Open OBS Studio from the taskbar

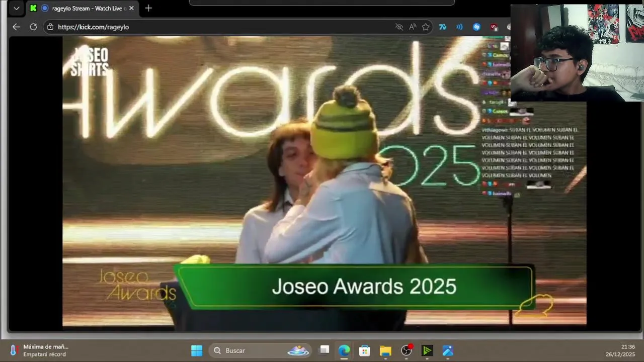[407, 350]
